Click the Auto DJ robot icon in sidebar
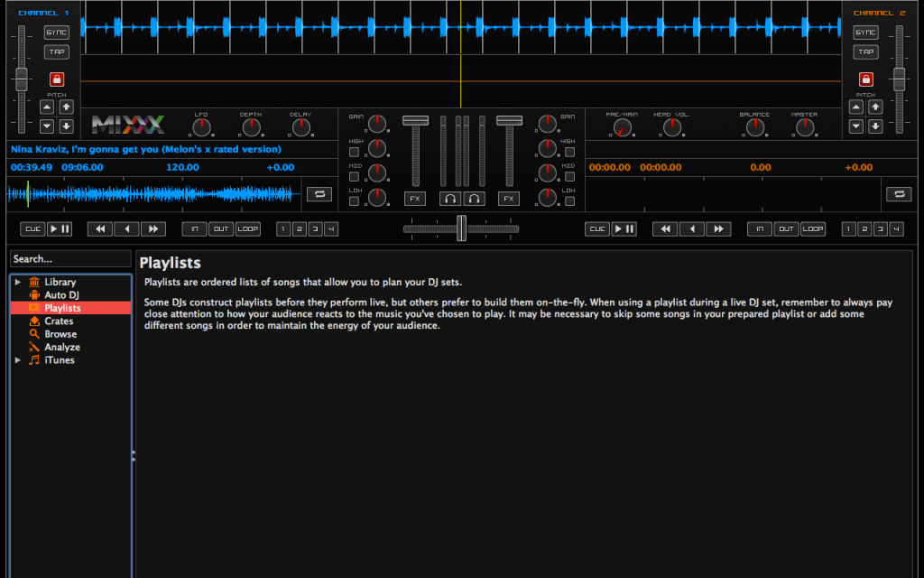924x578 pixels. tap(34, 295)
